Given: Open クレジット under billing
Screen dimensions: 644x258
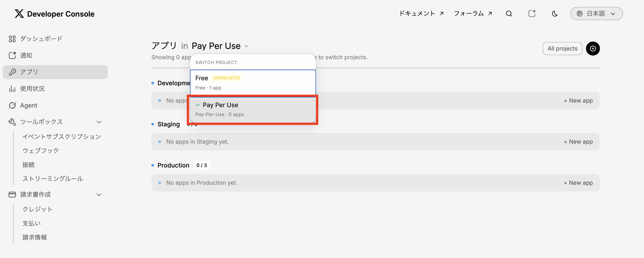Looking at the screenshot, I should coord(37,209).
